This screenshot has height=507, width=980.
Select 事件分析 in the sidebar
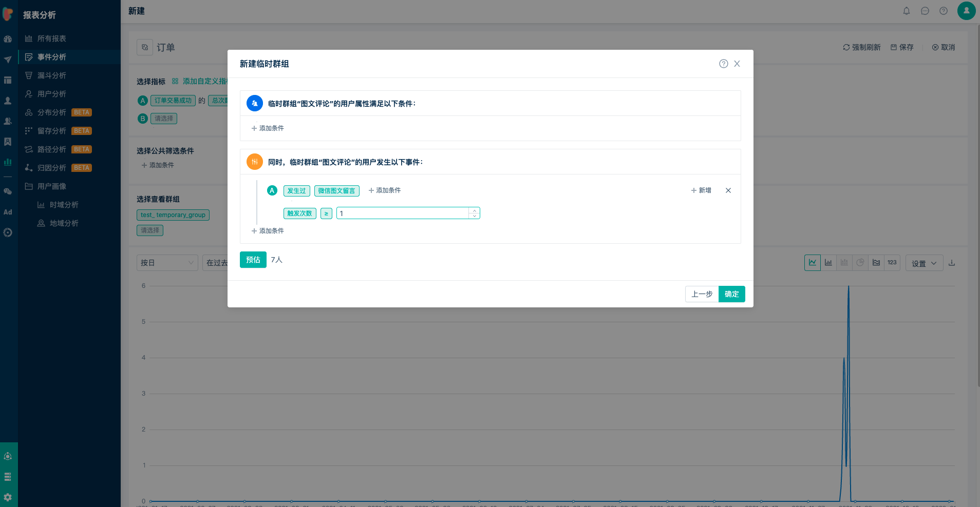tap(52, 57)
